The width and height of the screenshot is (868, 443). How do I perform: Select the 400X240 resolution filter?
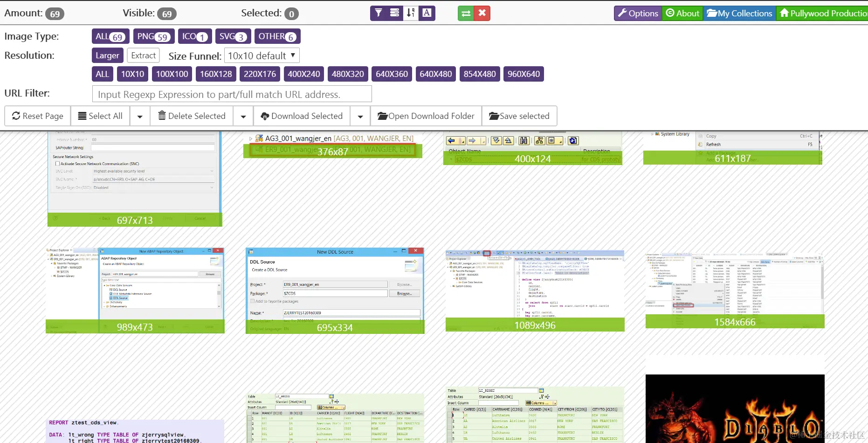click(x=304, y=74)
